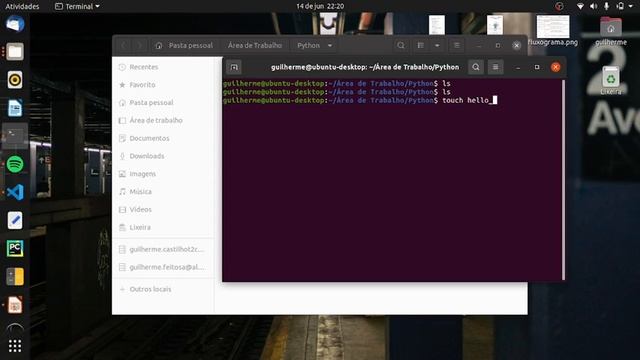
Task: Select the Terminal icon in the dock
Action: coord(15,136)
